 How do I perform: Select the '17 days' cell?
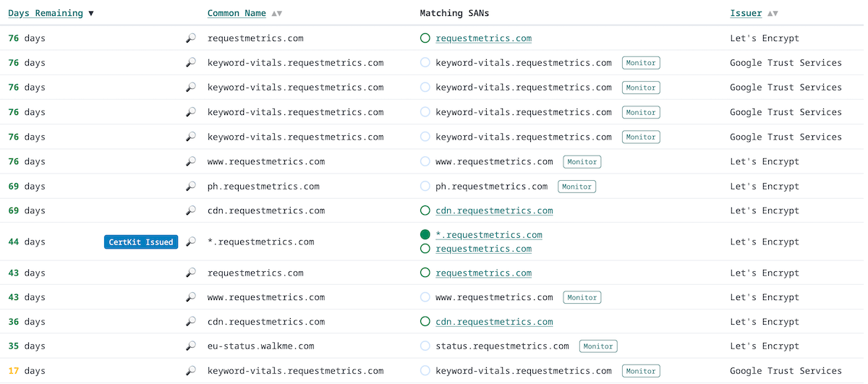click(x=27, y=371)
